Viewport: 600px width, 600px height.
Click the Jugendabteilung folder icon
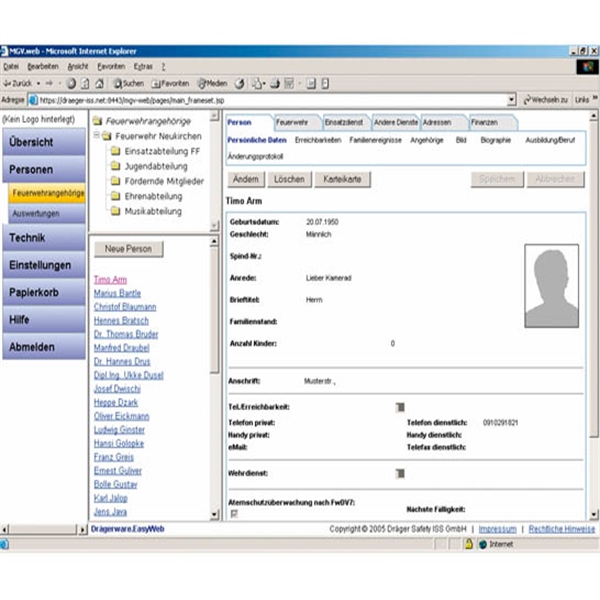tap(115, 166)
